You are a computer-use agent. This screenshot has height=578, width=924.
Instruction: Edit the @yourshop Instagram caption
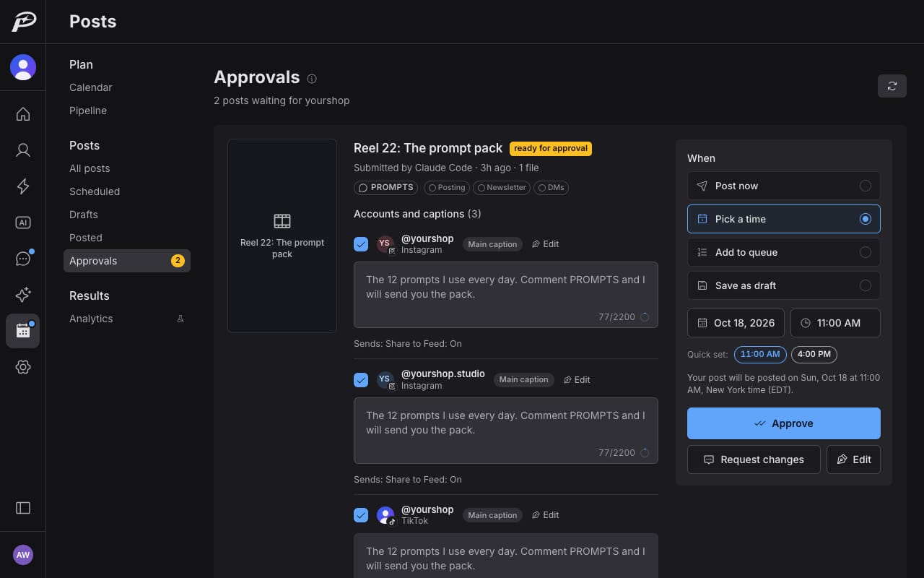click(x=546, y=244)
